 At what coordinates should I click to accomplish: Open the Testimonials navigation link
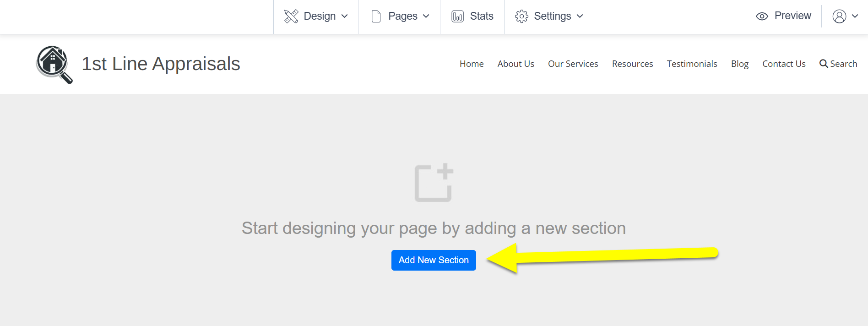(692, 64)
